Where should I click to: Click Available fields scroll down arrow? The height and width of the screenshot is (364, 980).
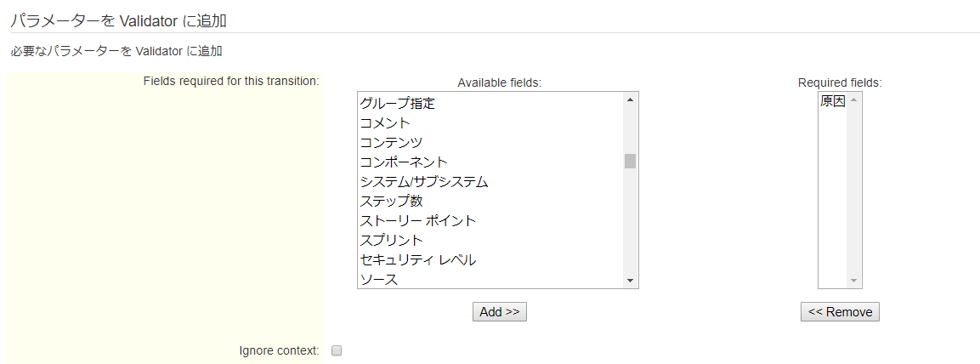(x=630, y=281)
